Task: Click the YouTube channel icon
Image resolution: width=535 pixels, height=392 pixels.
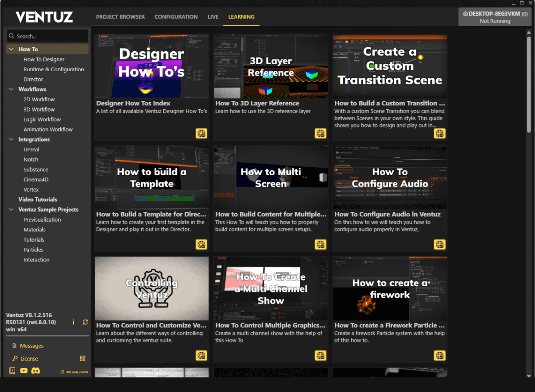Action: click(24, 371)
